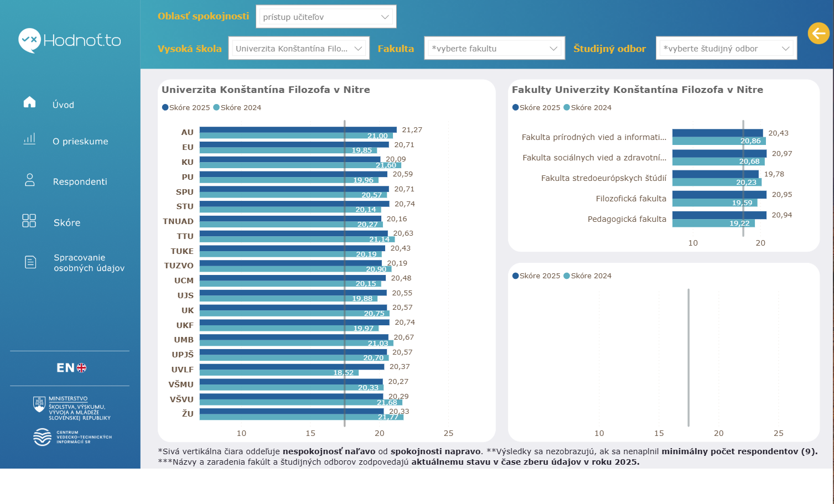Select the UCM row label
This screenshot has width=834, height=504.
(x=184, y=280)
